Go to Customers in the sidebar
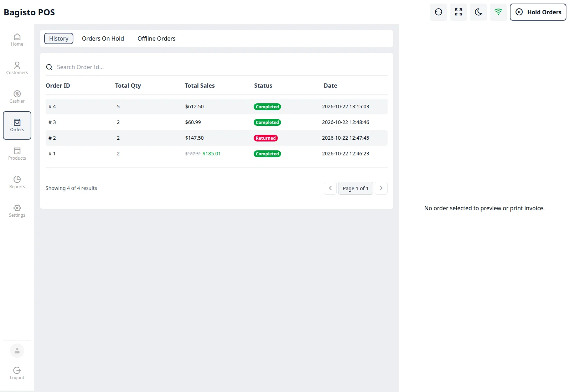Viewport: 570px width, 392px height. click(17, 68)
